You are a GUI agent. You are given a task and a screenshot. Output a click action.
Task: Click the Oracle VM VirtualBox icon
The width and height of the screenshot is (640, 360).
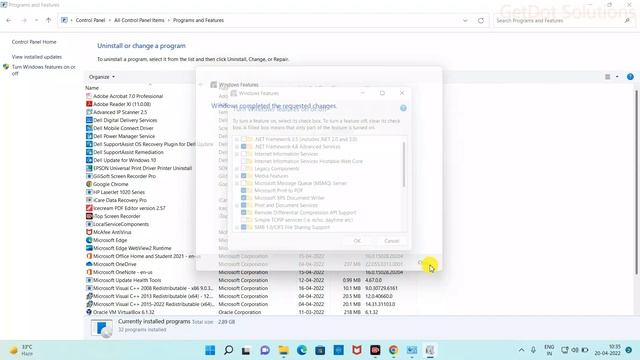pyautogui.click(x=89, y=312)
